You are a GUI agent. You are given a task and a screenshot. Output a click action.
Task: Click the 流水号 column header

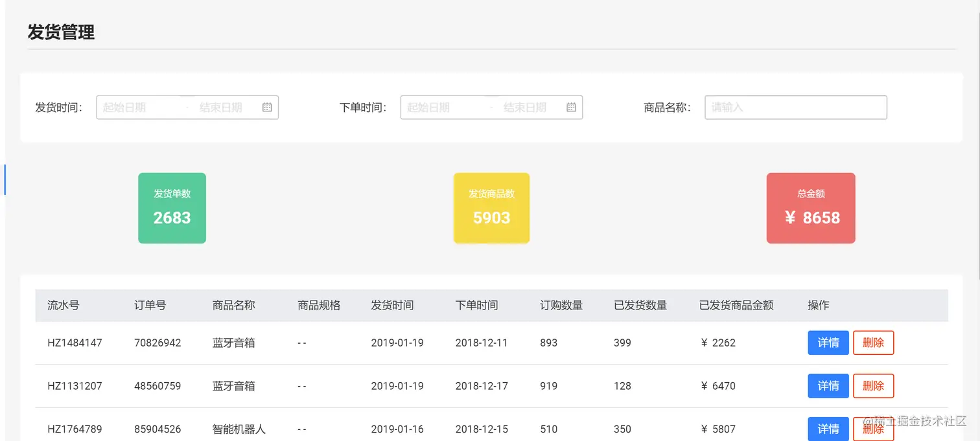64,305
